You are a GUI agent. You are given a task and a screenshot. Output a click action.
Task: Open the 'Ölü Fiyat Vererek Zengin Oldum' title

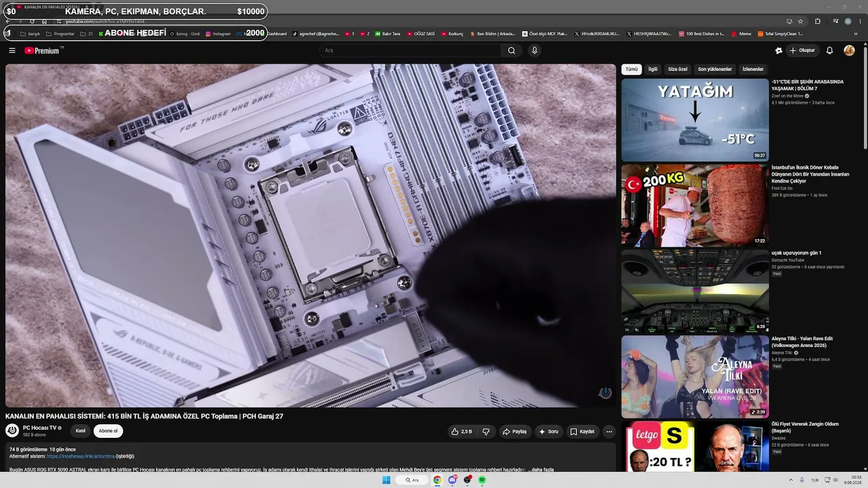tap(805, 428)
